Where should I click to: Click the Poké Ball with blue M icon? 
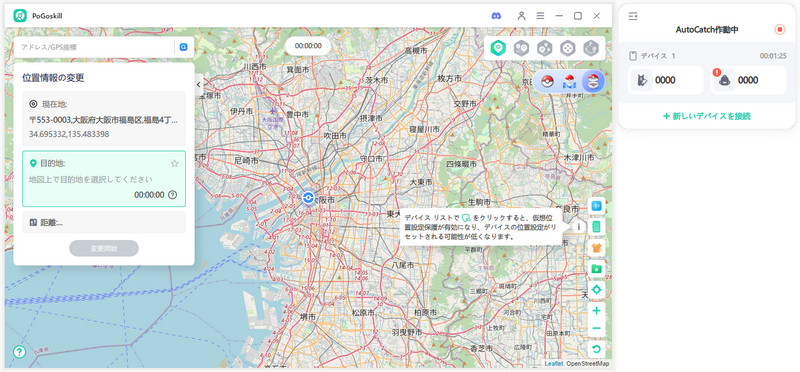[569, 82]
